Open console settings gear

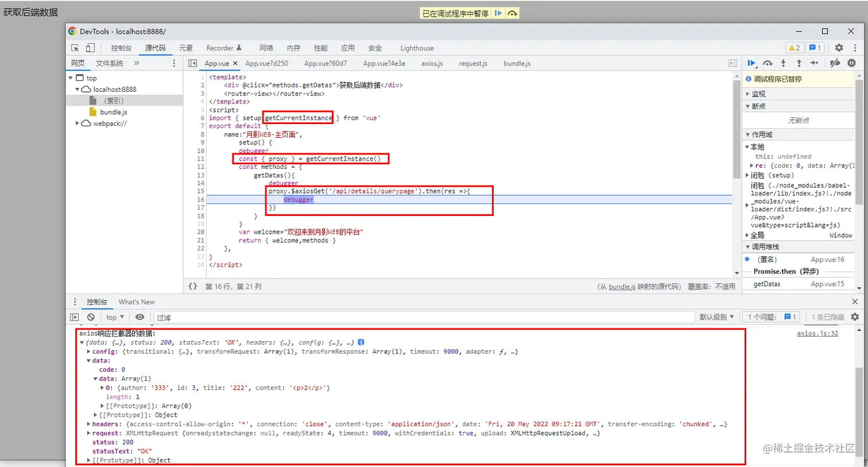[855, 317]
